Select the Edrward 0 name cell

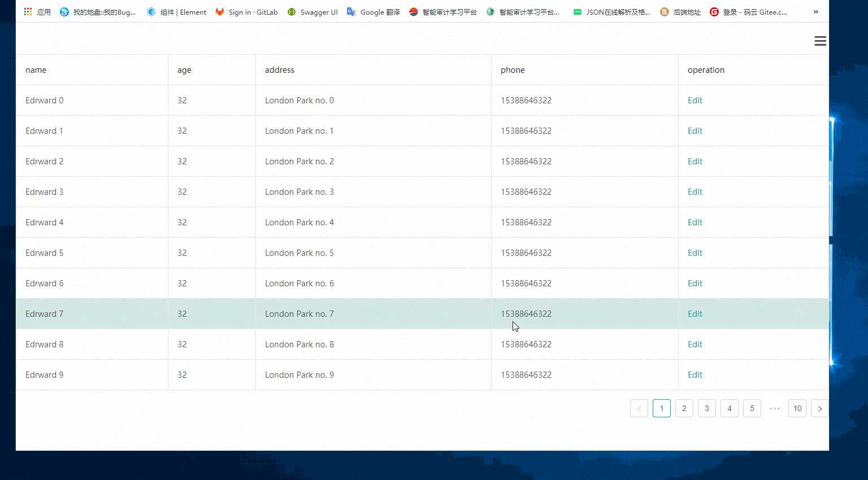coord(92,101)
